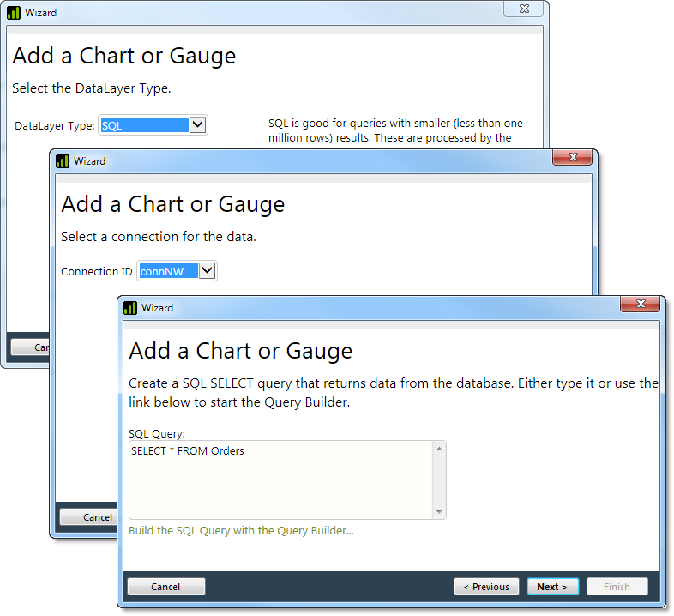The image size is (674, 616).
Task: Click the SQL Query scrollbar up arrow
Action: [x=439, y=449]
